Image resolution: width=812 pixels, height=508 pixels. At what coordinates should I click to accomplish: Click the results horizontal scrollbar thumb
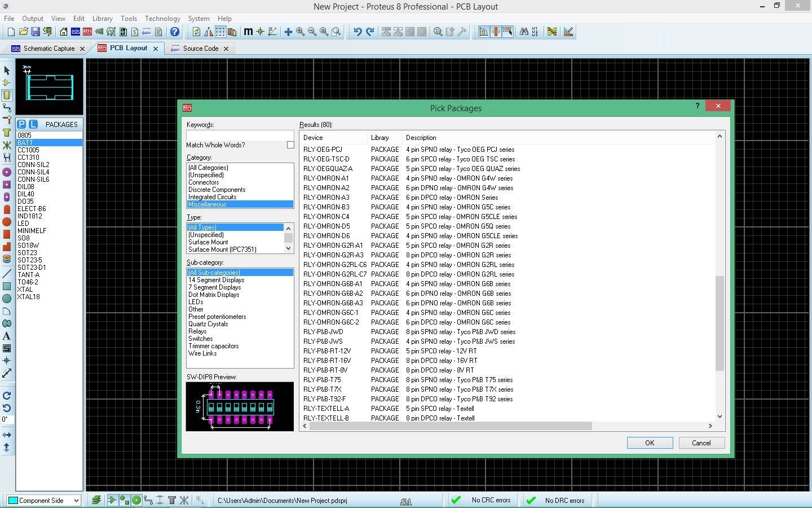[x=451, y=426]
